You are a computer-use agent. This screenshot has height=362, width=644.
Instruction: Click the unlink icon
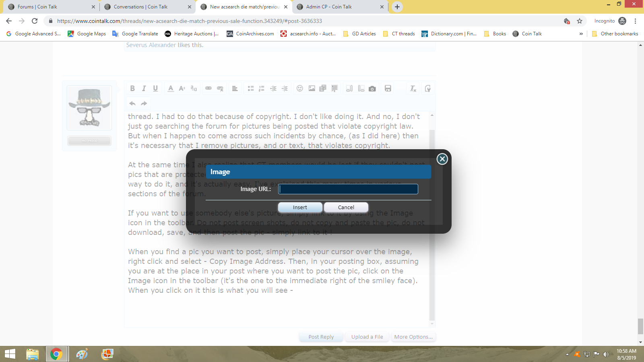tap(220, 88)
